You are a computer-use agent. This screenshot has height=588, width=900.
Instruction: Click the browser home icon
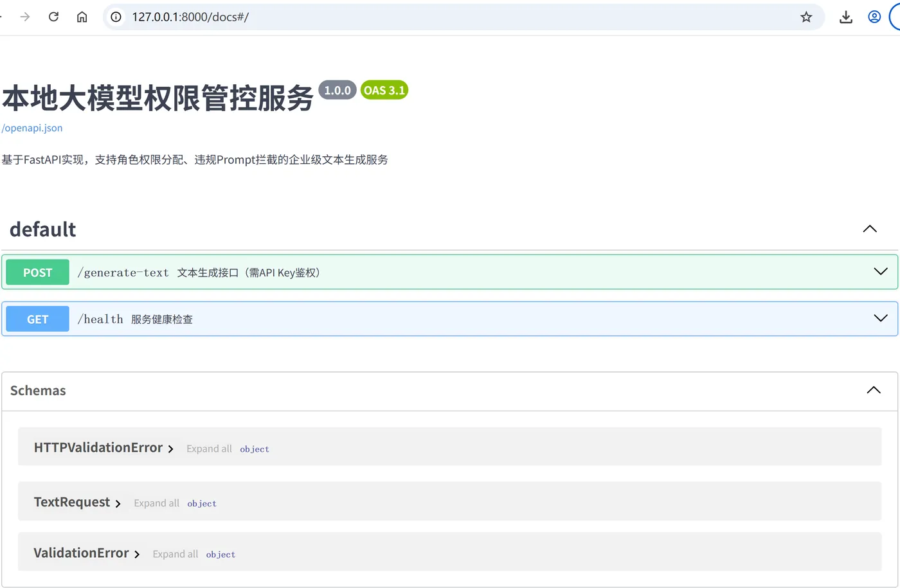point(82,17)
